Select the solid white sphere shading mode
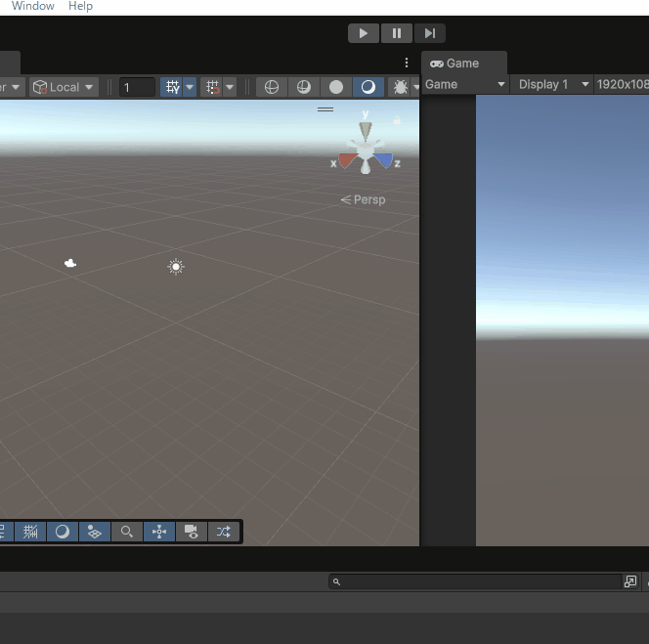The image size is (649, 644). pyautogui.click(x=336, y=87)
